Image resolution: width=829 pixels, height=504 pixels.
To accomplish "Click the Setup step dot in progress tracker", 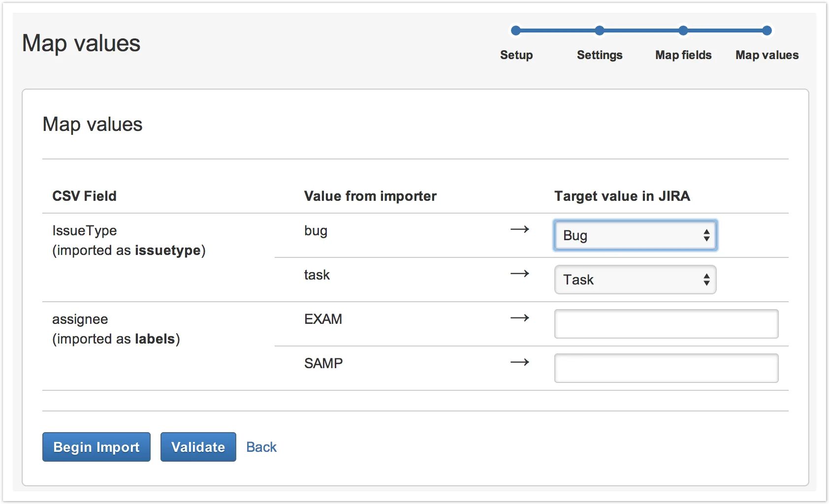I will (x=516, y=31).
